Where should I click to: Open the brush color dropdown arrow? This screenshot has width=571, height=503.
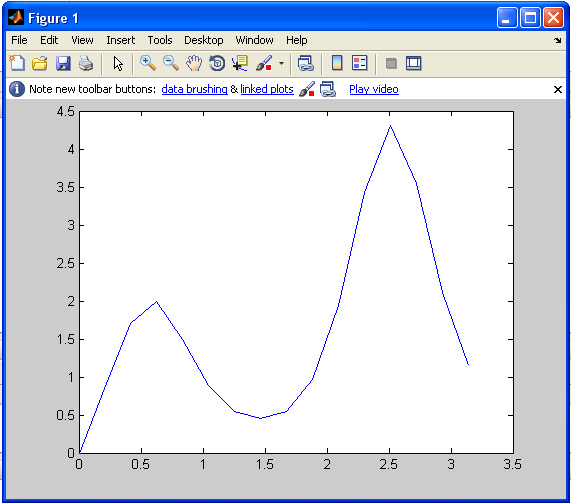tap(281, 63)
